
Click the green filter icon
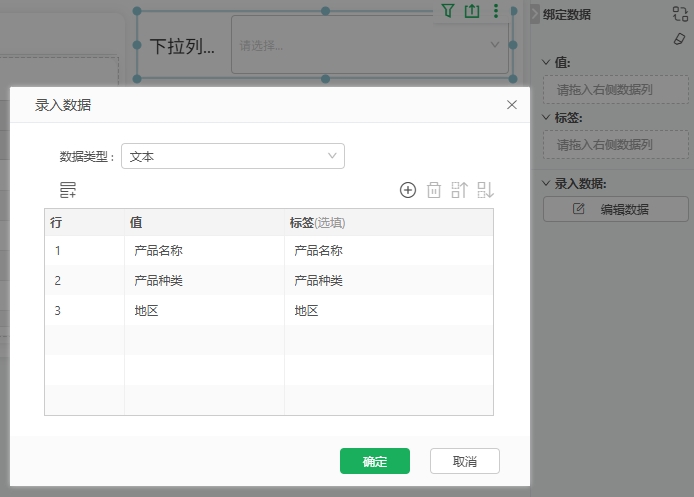click(448, 11)
